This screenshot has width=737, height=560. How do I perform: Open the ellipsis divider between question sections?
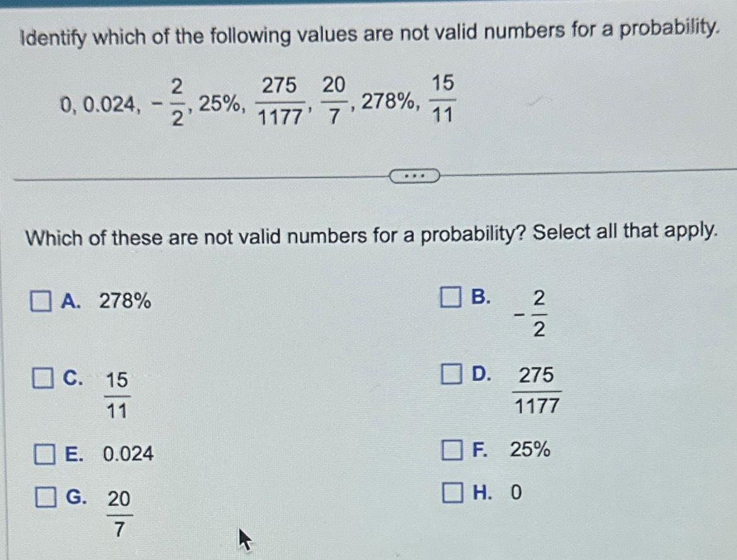point(416,176)
